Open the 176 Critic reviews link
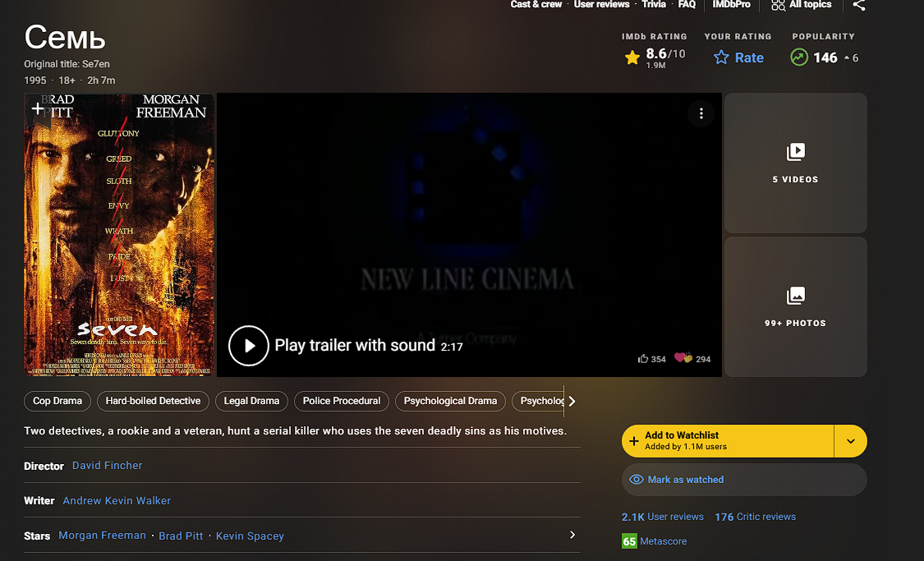Viewport: 924px width, 561px height. coord(756,517)
